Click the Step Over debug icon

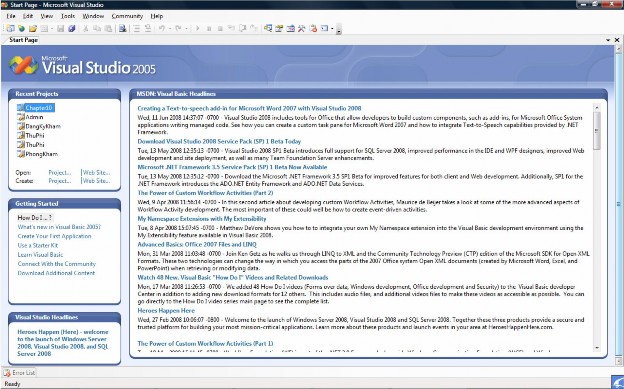point(242,28)
